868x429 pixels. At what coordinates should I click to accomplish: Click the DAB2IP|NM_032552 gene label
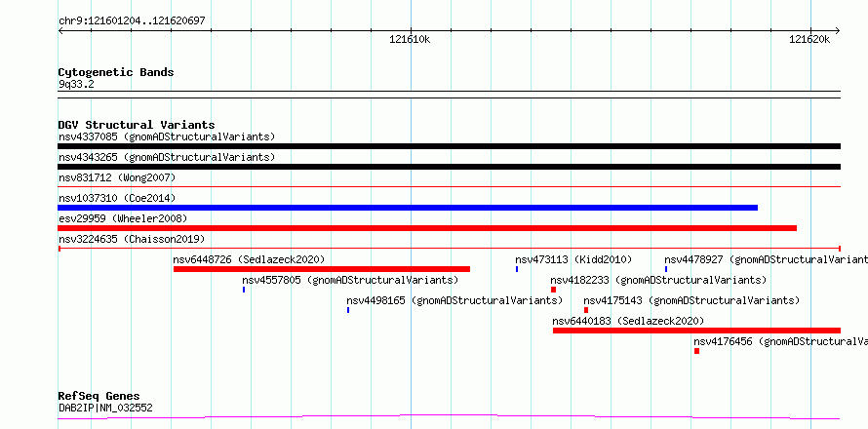(105, 408)
